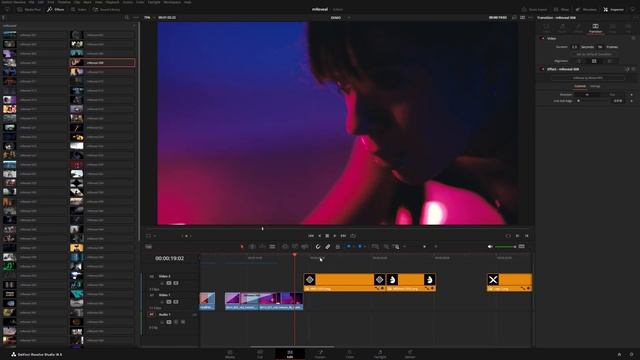Screen dimensions: 640x360
Task: Select the Blade edit tool
Action: pyautogui.click(x=272, y=247)
